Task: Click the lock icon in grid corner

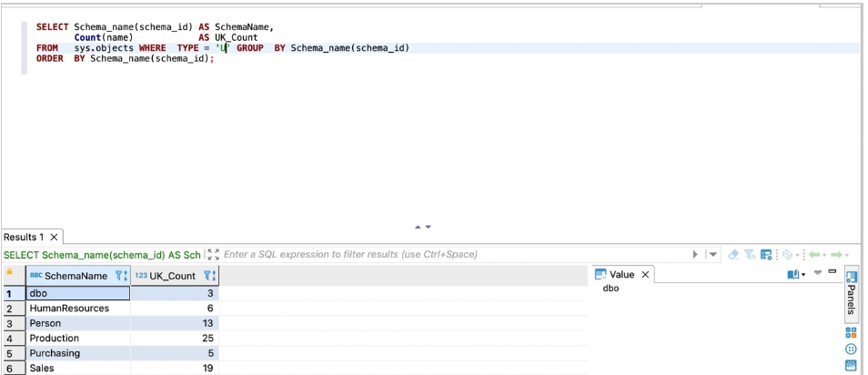Action: click(9, 272)
